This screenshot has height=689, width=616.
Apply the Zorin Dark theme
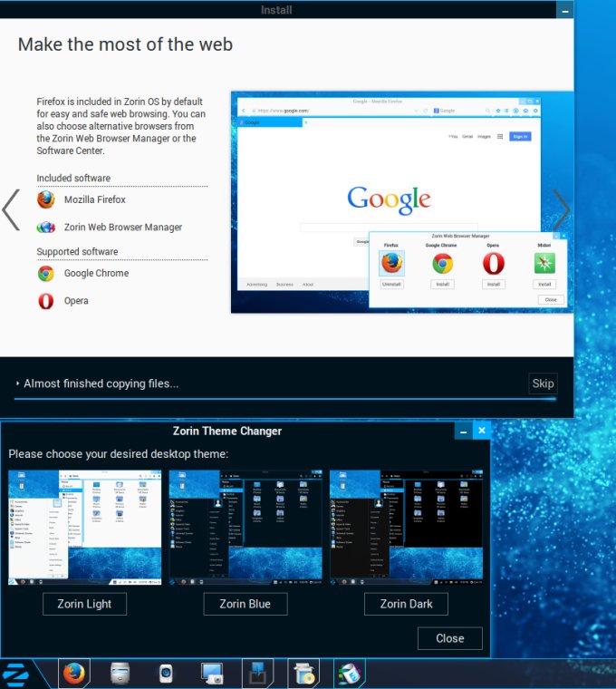[406, 604]
